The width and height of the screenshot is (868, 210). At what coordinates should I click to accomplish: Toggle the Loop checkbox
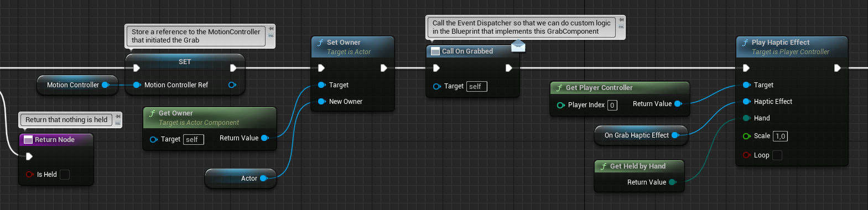777,155
